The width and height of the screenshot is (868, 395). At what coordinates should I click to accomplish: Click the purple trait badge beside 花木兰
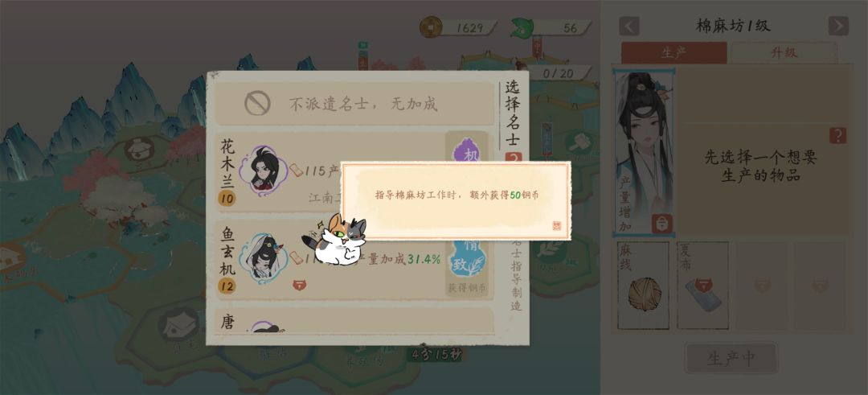(x=467, y=150)
